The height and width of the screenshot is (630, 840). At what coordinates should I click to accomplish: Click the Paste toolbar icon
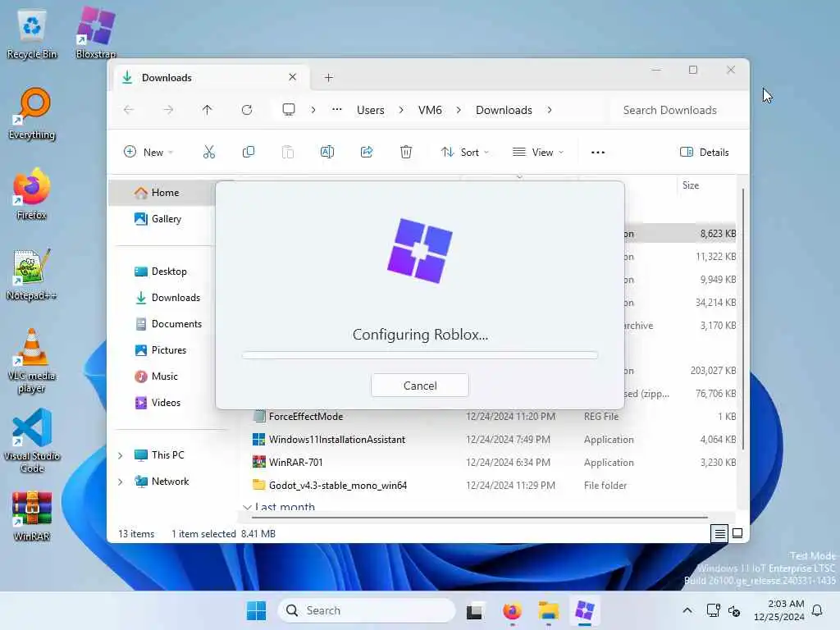click(x=288, y=152)
